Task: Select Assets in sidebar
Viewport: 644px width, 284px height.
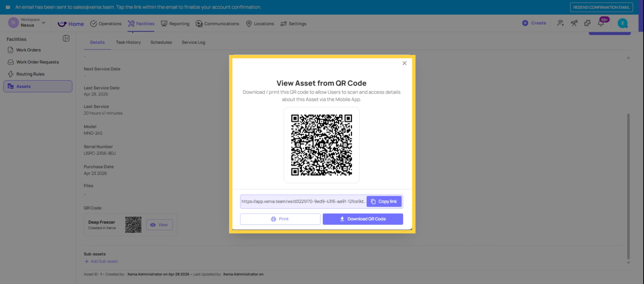Action: coord(38,86)
